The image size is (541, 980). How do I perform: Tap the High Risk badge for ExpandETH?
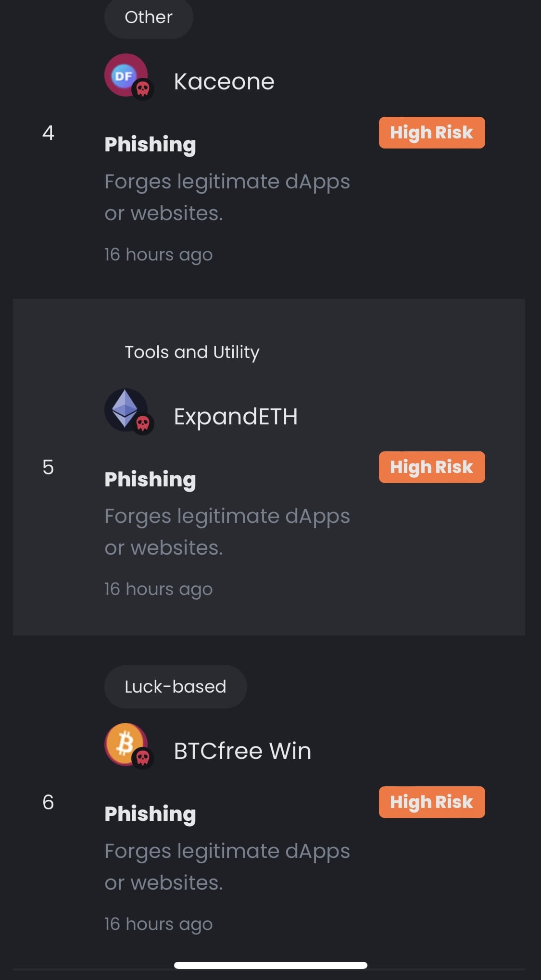tap(431, 467)
